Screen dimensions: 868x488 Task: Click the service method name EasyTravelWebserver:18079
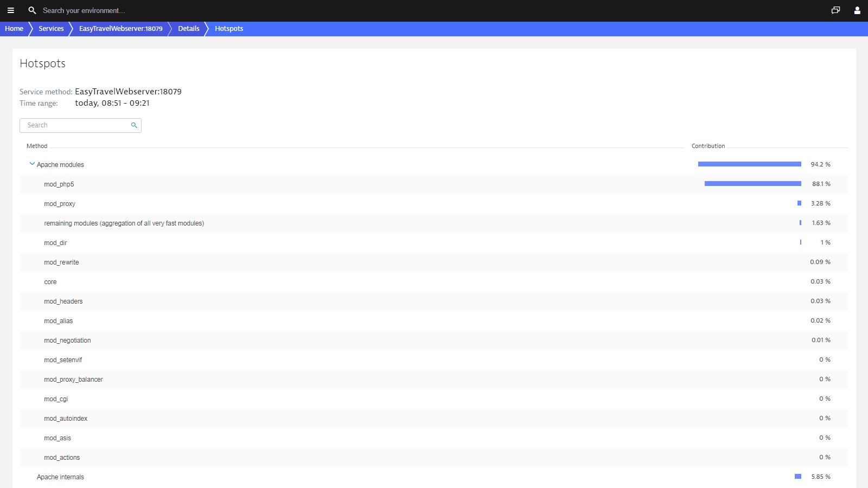[x=128, y=92]
